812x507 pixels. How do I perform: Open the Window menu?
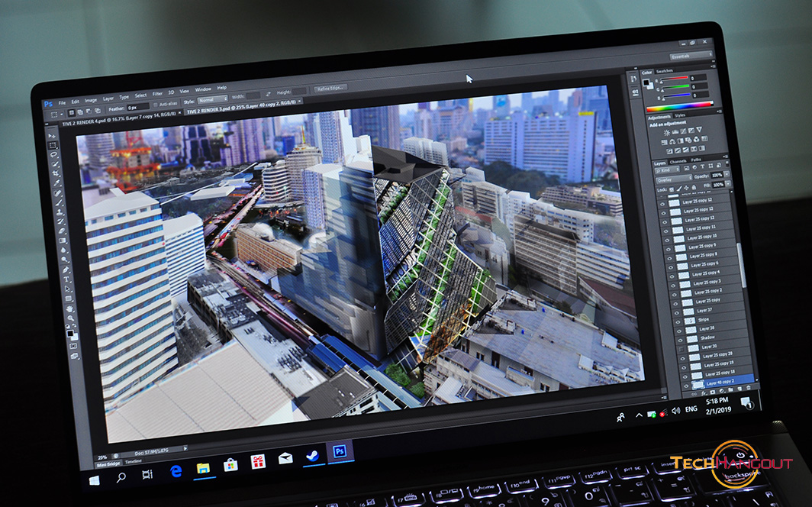203,89
